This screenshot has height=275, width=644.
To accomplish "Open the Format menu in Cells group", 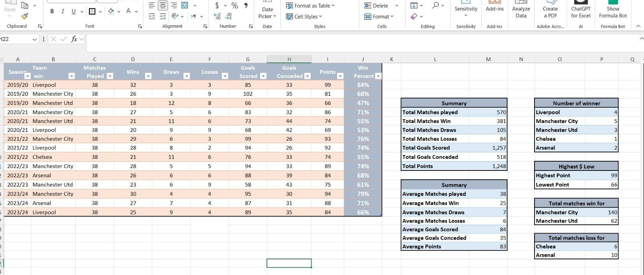I will point(379,16).
